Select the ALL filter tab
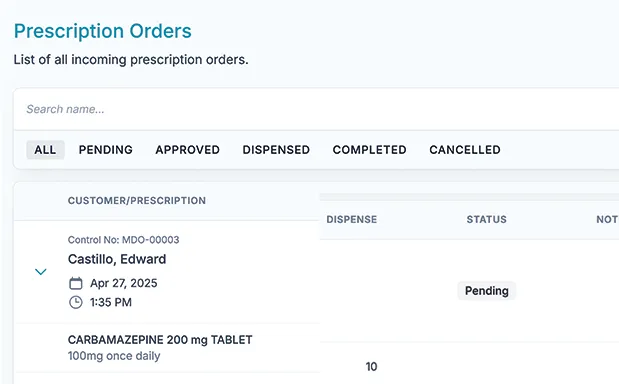This screenshot has height=384, width=619. (x=45, y=150)
